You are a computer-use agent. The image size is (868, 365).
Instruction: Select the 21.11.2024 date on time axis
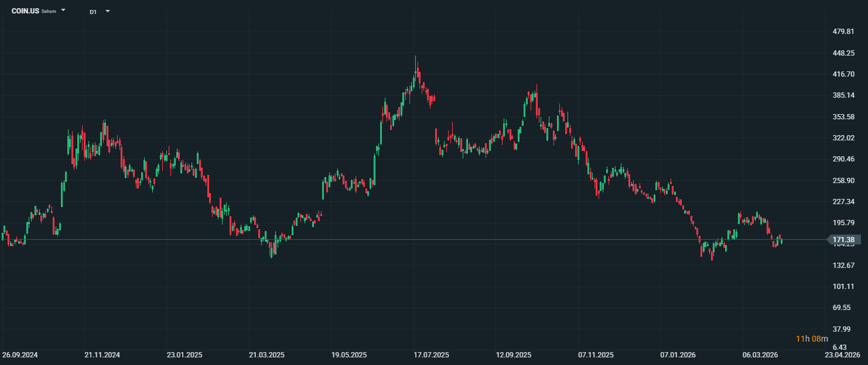pyautogui.click(x=102, y=355)
